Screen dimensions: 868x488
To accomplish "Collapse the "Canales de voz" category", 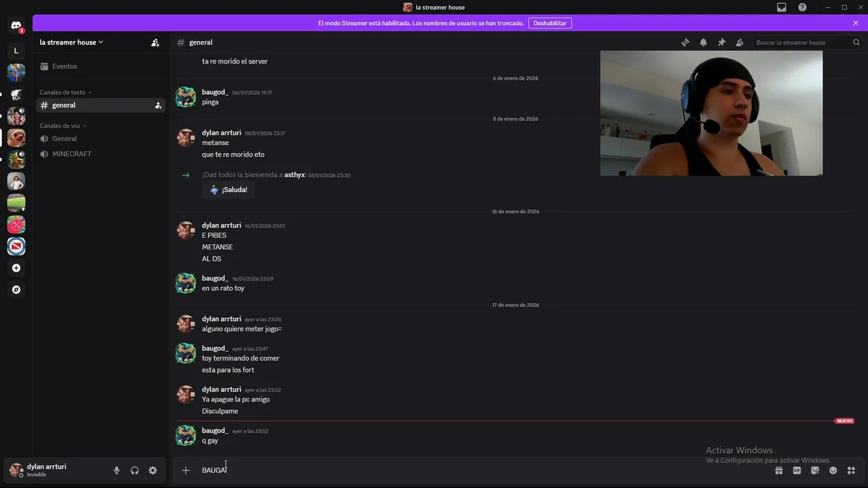I will (x=63, y=125).
